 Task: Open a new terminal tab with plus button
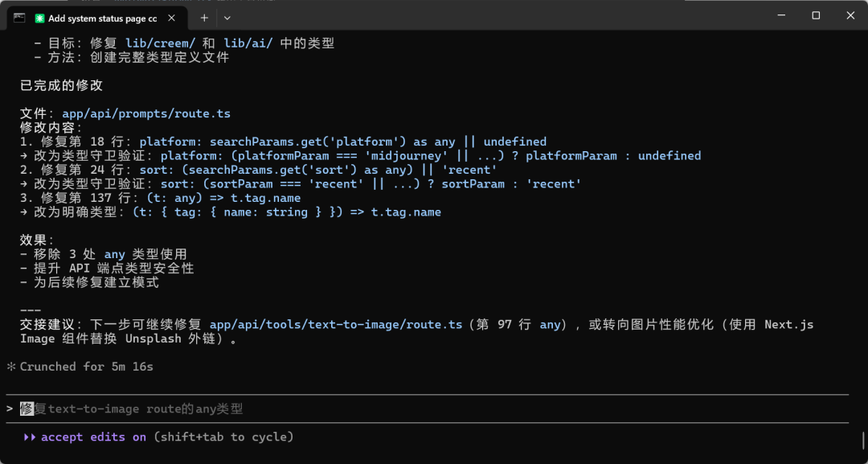pos(204,18)
